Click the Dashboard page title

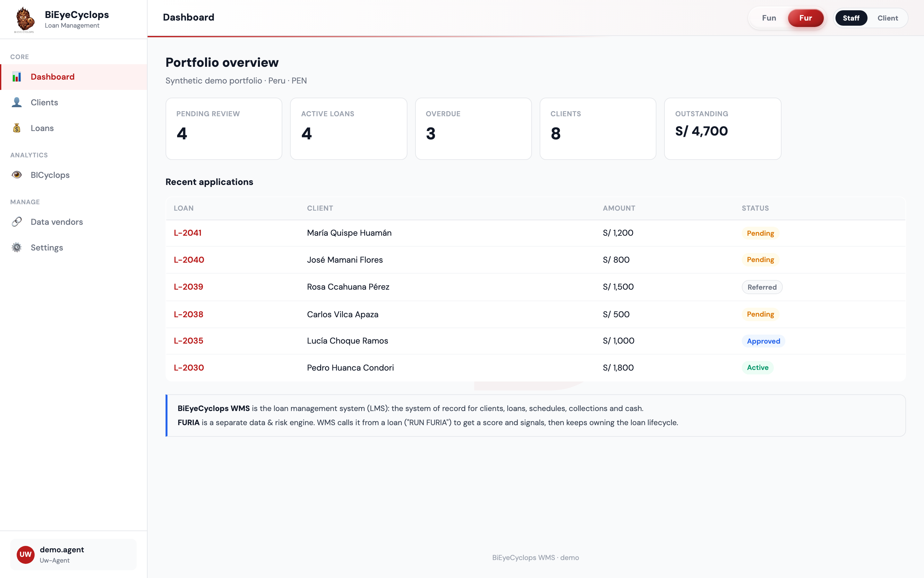(188, 17)
